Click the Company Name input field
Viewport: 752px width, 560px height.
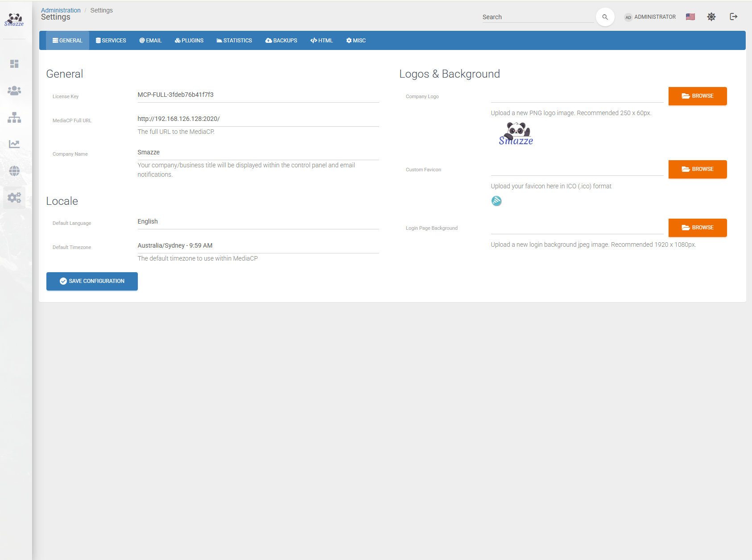pyautogui.click(x=258, y=153)
